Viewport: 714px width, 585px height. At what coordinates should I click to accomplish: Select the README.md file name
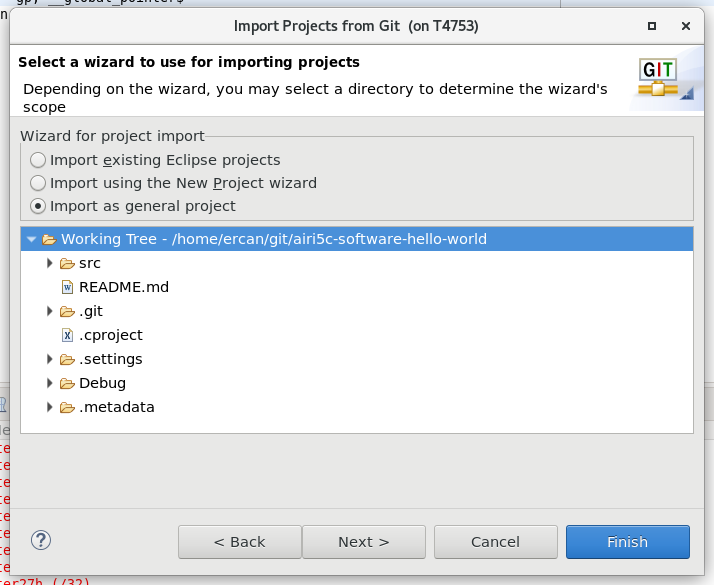pos(124,287)
